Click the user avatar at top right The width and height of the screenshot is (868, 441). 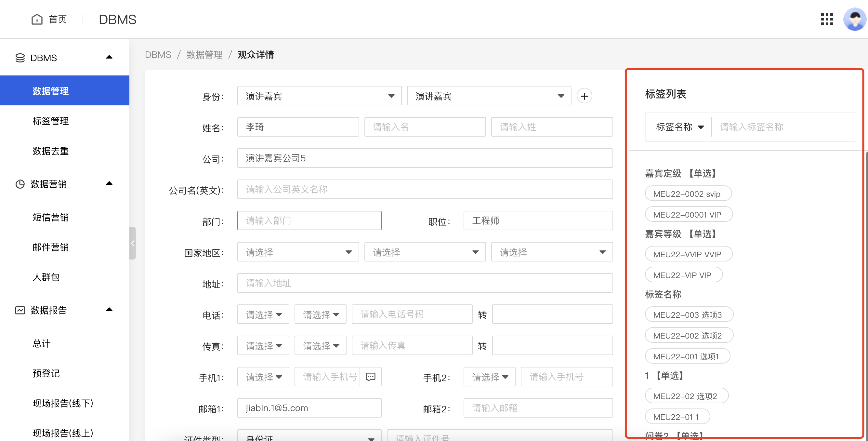tap(855, 19)
